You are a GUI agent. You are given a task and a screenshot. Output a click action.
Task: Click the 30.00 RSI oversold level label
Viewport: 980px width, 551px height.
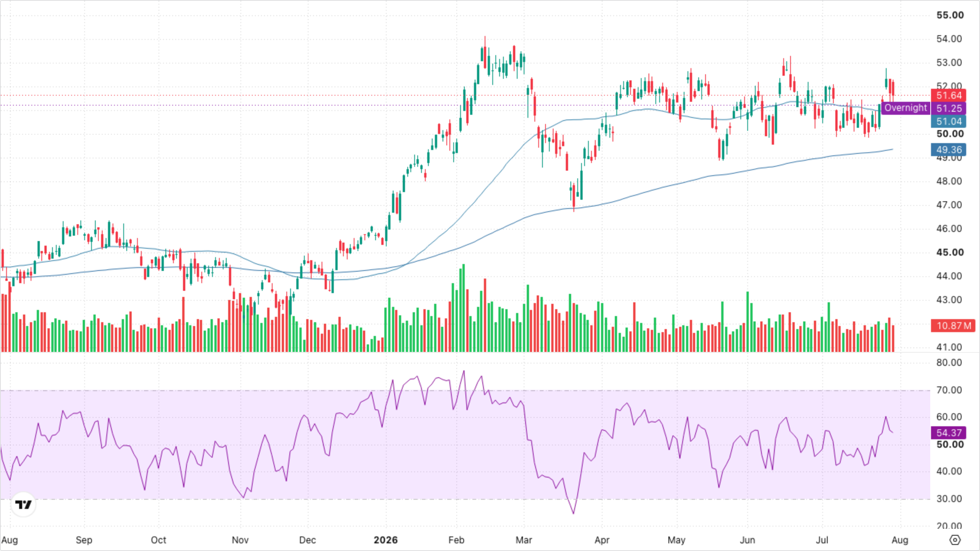coord(949,499)
